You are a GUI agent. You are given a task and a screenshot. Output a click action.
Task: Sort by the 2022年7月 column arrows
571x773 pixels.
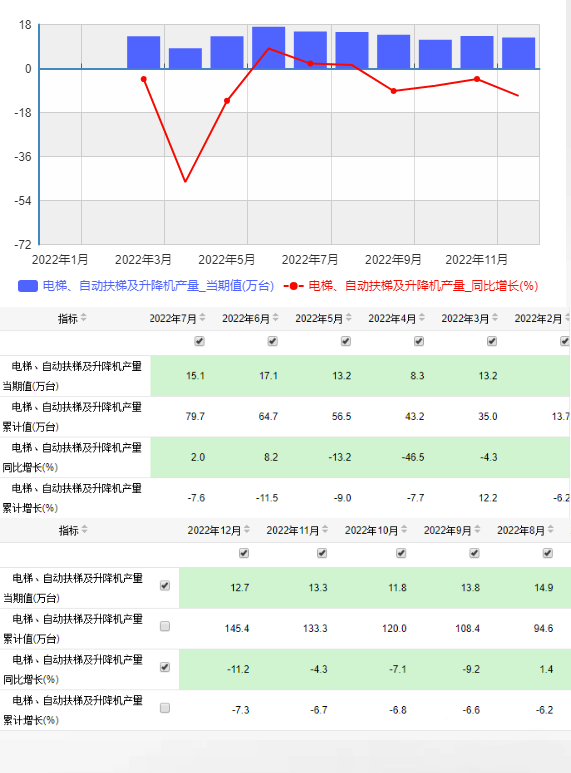pos(202,318)
